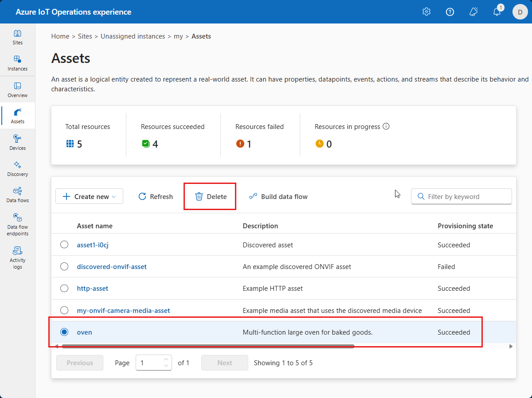Select the discovered-onvif-asset radio button

click(x=64, y=266)
